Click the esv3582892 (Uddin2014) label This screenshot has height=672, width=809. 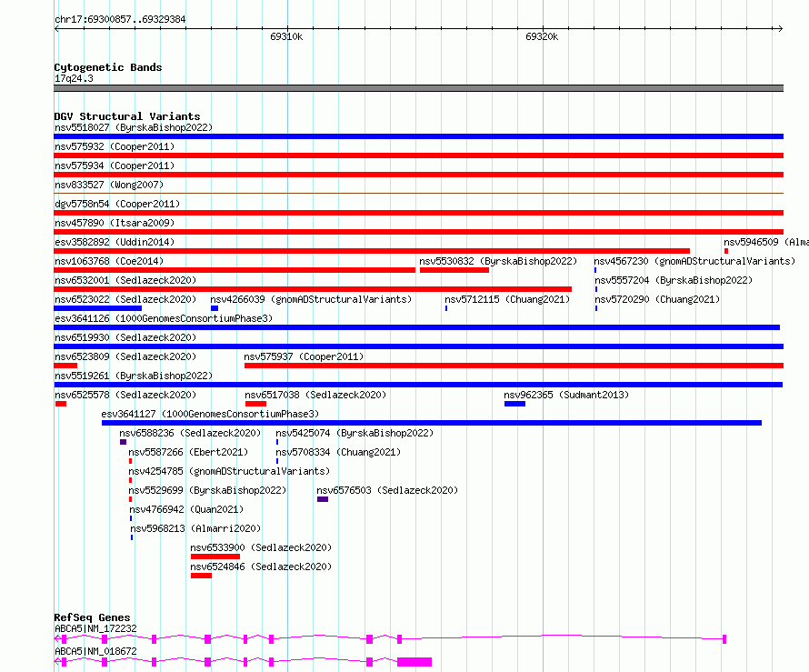click(x=115, y=242)
